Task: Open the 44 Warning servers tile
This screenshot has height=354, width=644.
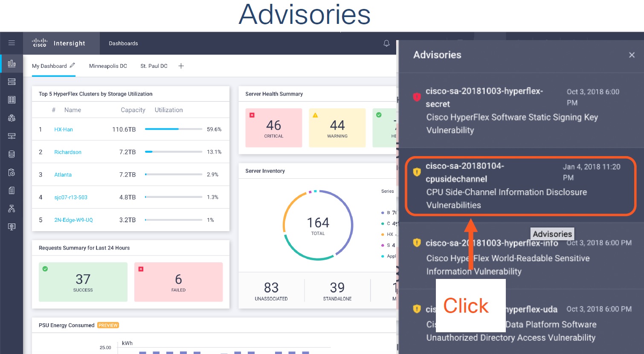Action: point(337,128)
